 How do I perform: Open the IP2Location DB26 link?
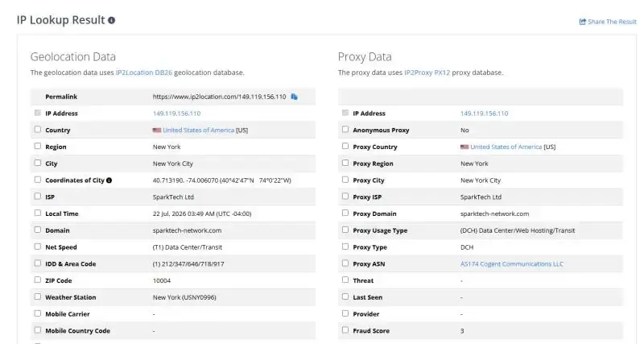144,73
